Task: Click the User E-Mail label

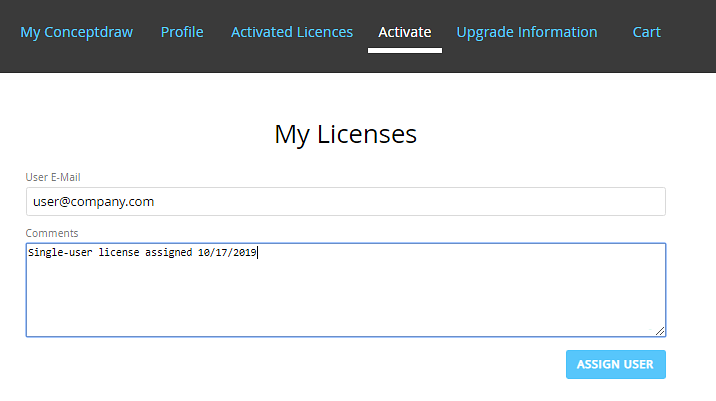Action: click(53, 177)
